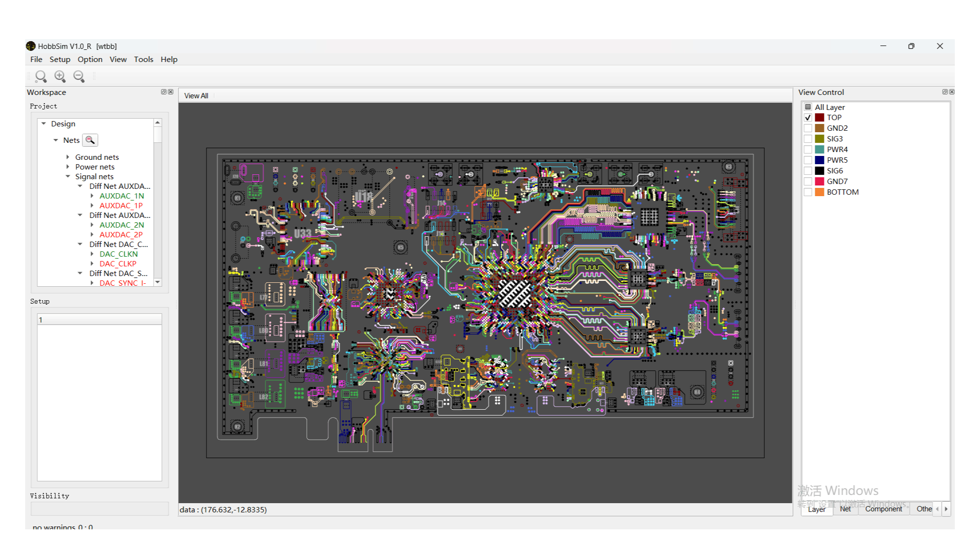Select the View All canvas tab
This screenshot has height=539, width=980.
pos(196,96)
